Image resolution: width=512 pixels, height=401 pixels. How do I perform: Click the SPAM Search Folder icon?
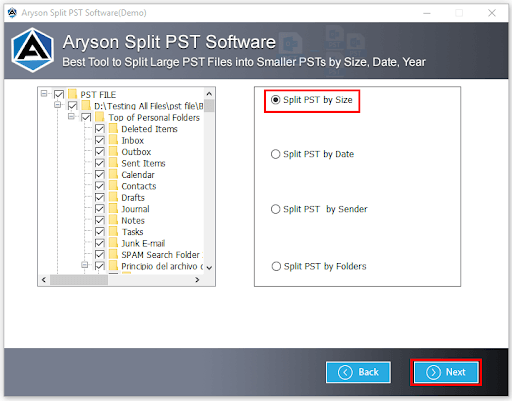click(x=114, y=254)
